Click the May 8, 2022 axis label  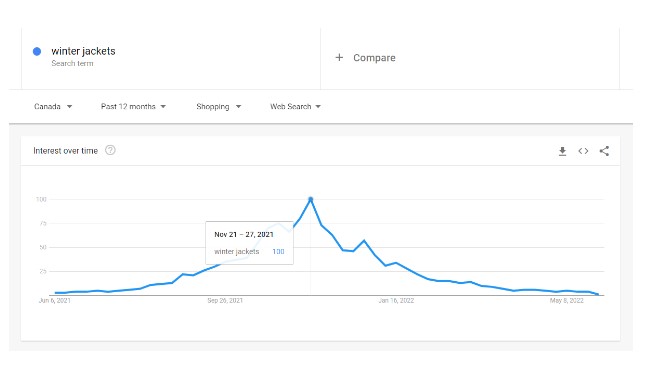click(x=567, y=301)
